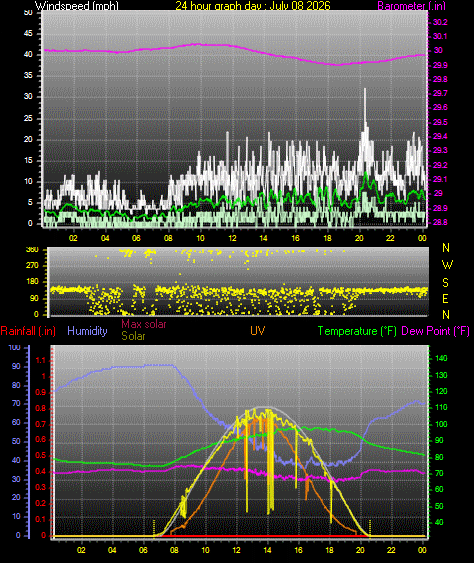Viewport: 474px width, 563px height.
Task: Click the red 0.4 rainfall axis value
Action: (41, 471)
